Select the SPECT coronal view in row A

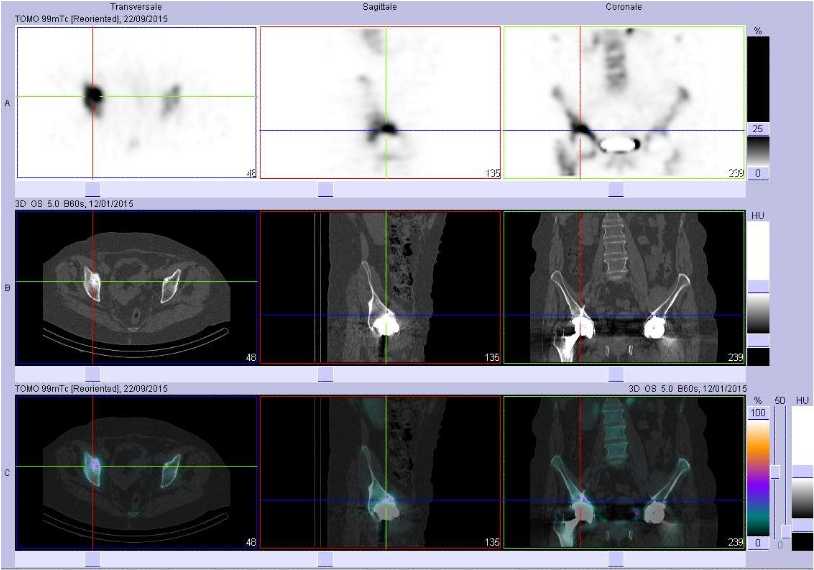point(624,102)
